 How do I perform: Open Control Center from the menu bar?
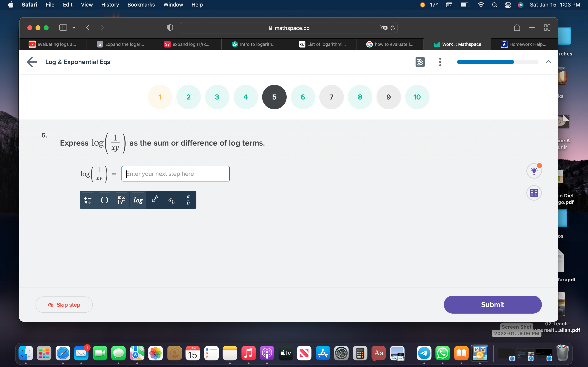tap(508, 5)
